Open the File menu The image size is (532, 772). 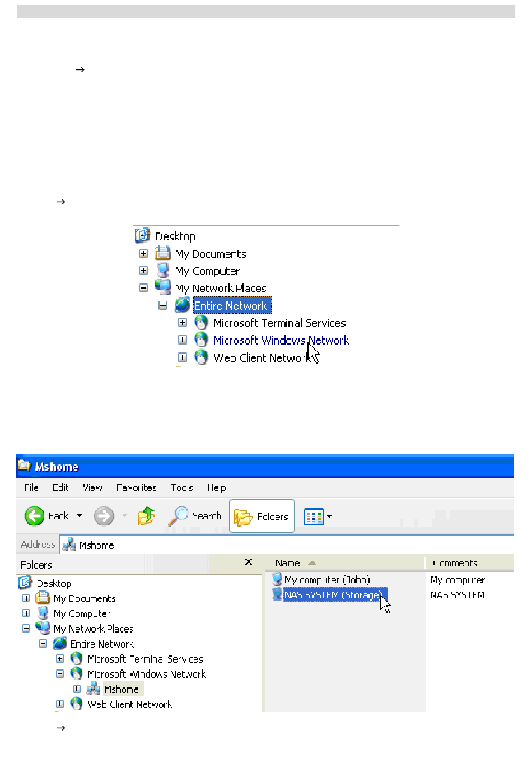point(31,488)
